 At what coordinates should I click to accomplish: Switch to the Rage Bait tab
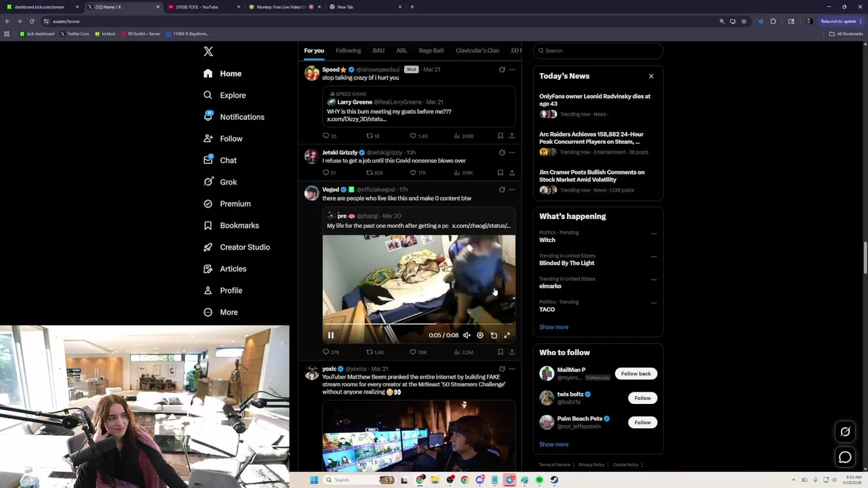(x=431, y=50)
